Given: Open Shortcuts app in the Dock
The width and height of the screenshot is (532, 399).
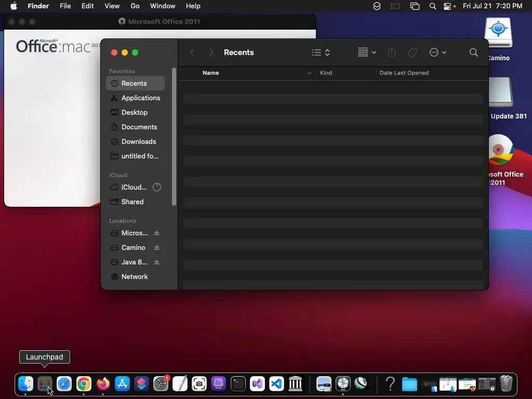Looking at the screenshot, I should pos(141,384).
